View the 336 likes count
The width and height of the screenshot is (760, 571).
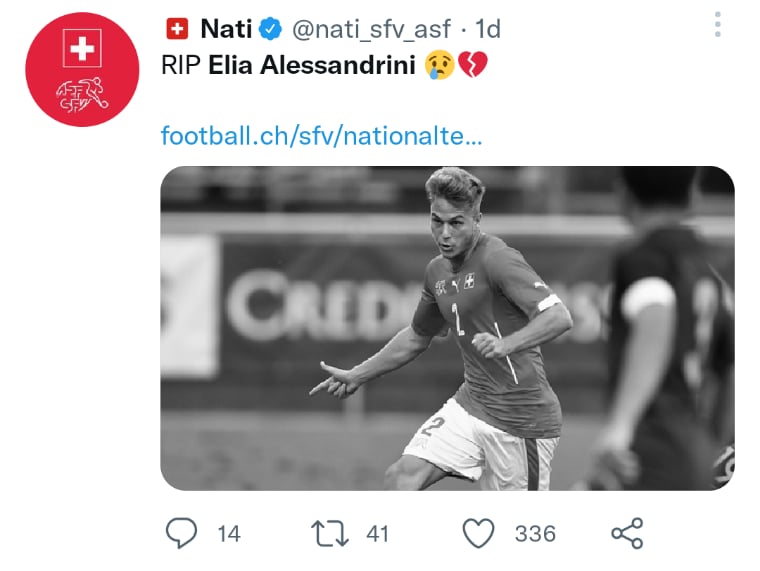[x=535, y=534]
